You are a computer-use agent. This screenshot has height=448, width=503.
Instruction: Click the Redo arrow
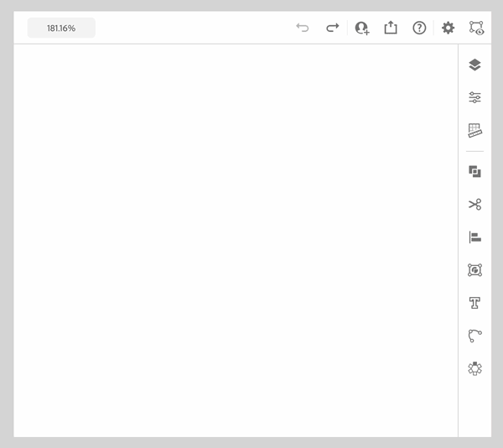click(x=333, y=28)
